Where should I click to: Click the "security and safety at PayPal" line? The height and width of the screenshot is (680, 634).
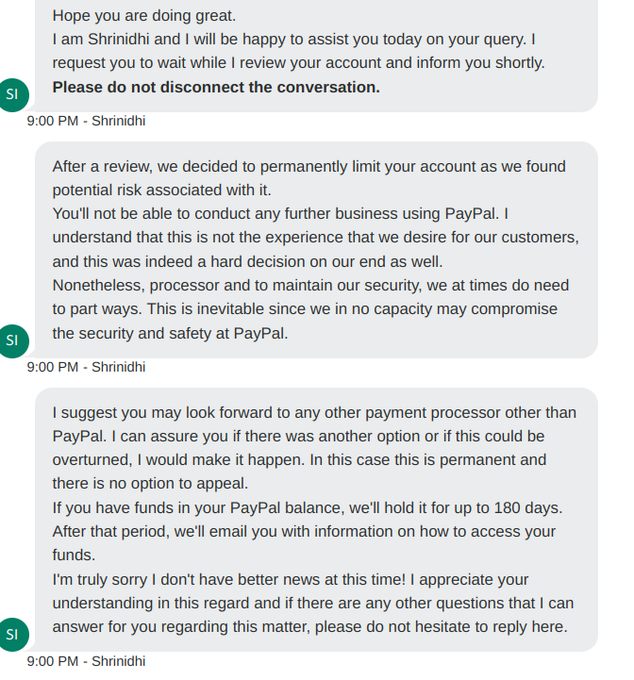170,333
